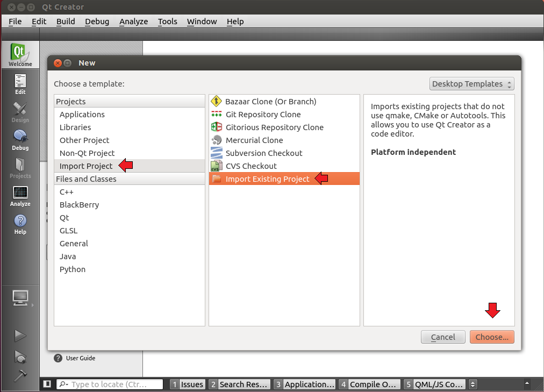
Task: Click the Gitorious Repository Clone icon
Action: coord(217,127)
